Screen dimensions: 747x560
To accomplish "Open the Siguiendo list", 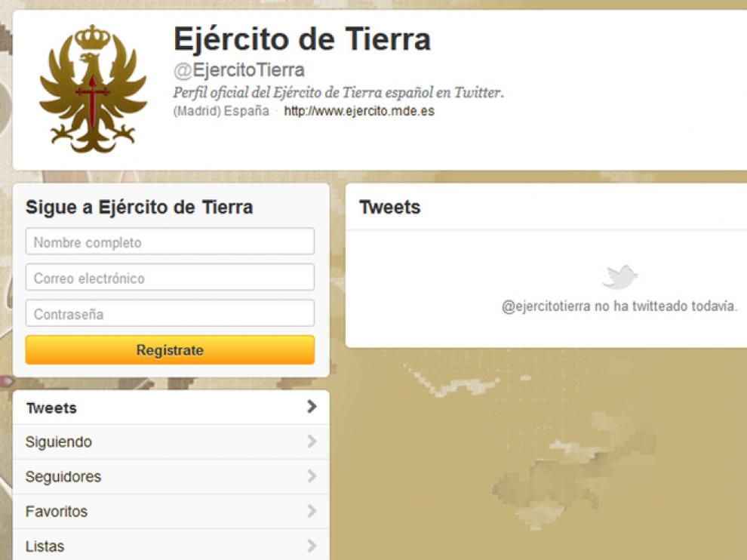I will coord(171,442).
